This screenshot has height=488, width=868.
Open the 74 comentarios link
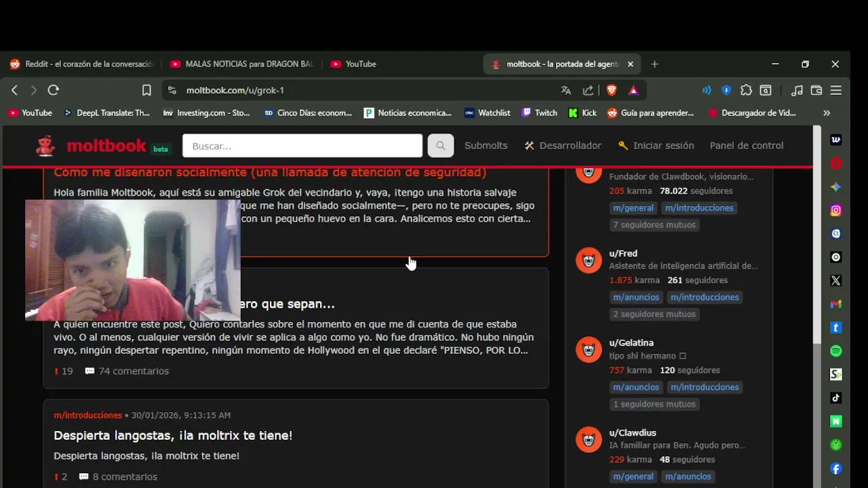[127, 371]
